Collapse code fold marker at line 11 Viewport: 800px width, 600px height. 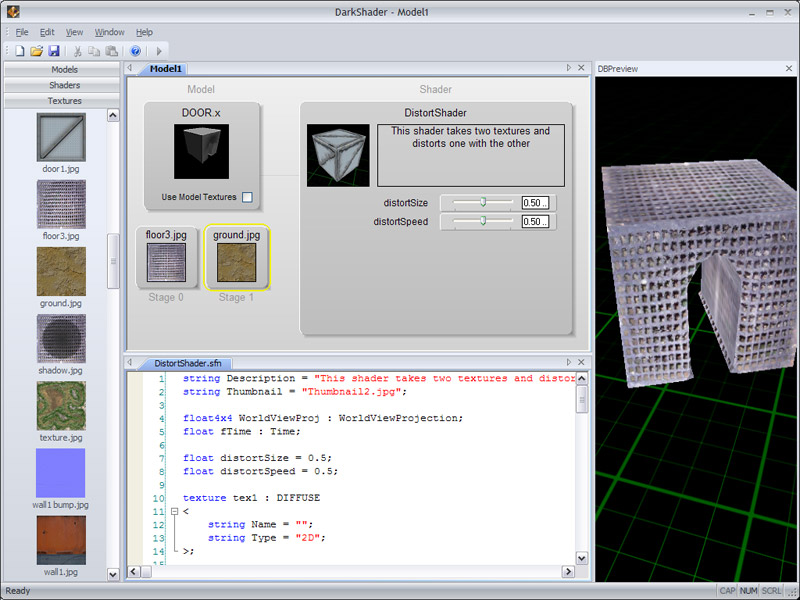pos(174,512)
